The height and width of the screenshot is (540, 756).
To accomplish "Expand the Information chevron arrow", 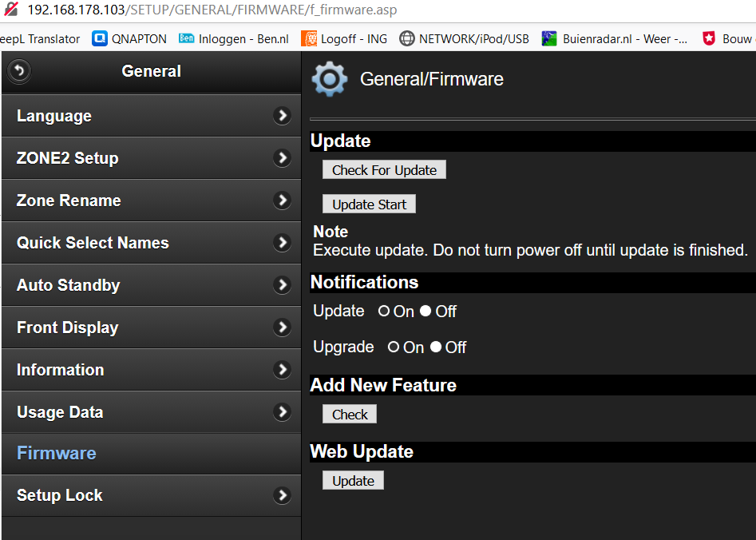I will (x=282, y=370).
